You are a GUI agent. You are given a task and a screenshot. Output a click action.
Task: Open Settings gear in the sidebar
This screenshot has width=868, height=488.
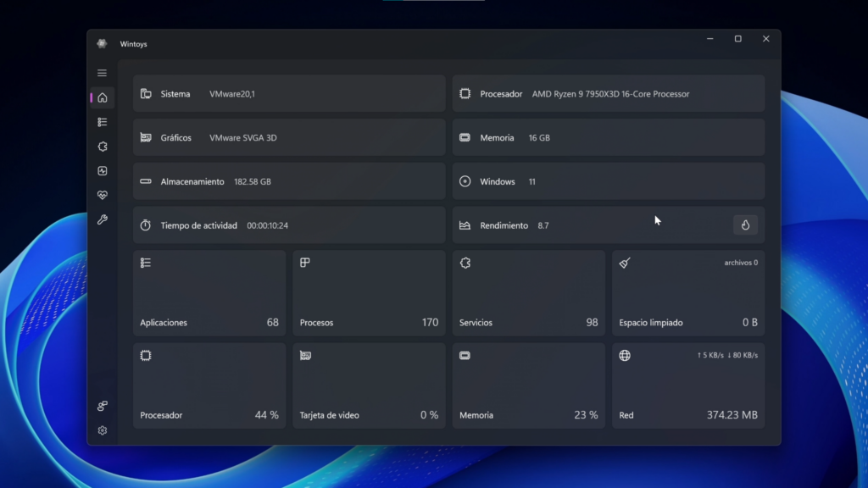102,430
